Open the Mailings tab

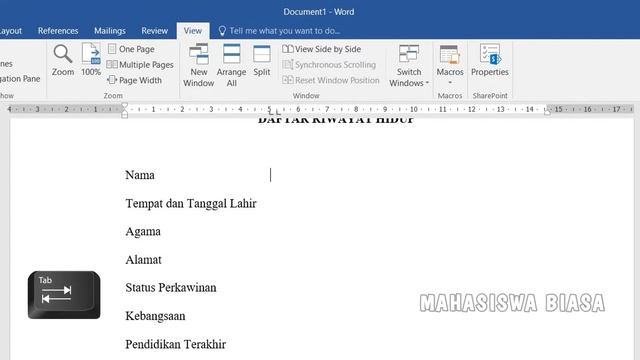click(x=110, y=31)
